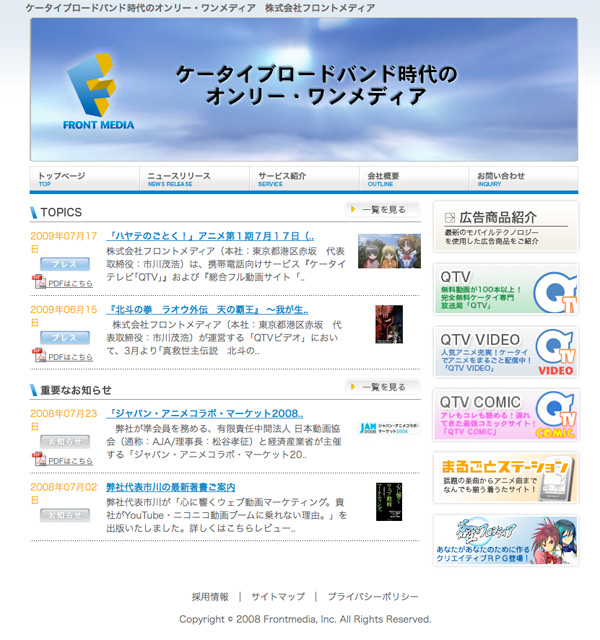Click the お知らせ badge under 2008年07月23日
The height and width of the screenshot is (640, 600).
65,442
